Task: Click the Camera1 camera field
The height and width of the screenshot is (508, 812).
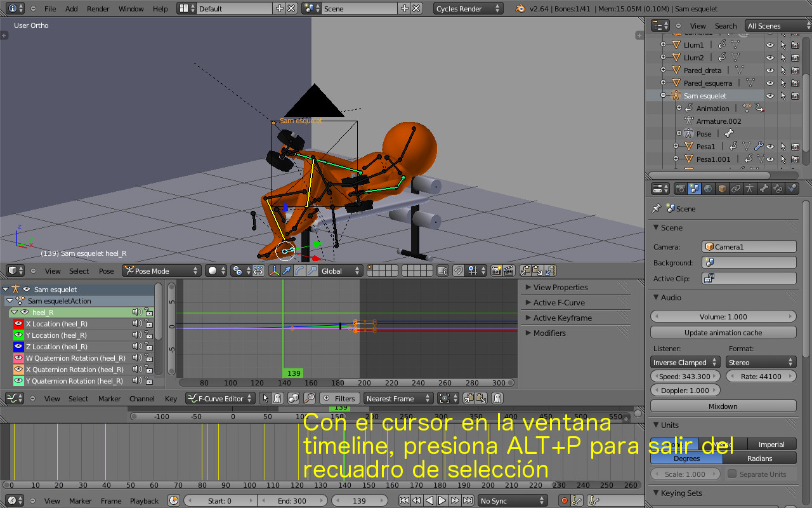Action: [749, 246]
